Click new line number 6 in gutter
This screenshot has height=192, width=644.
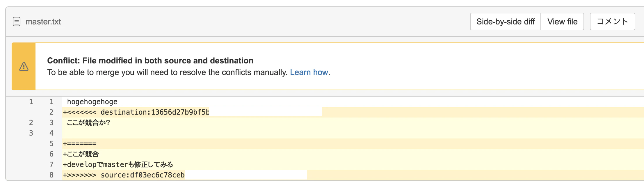click(x=51, y=154)
